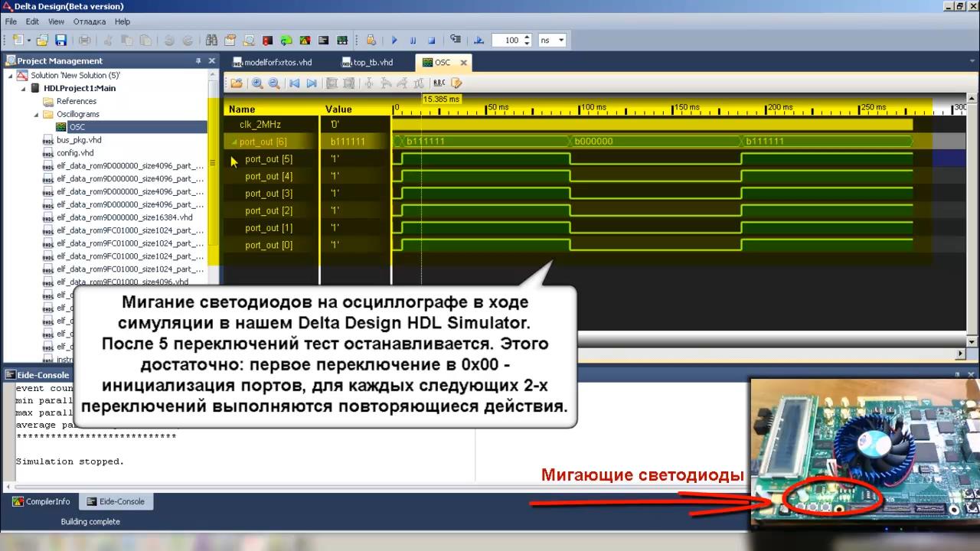The height and width of the screenshot is (551, 980).
Task: Select elf_data_rom9D000000_size16384.vhd file
Action: [x=125, y=217]
